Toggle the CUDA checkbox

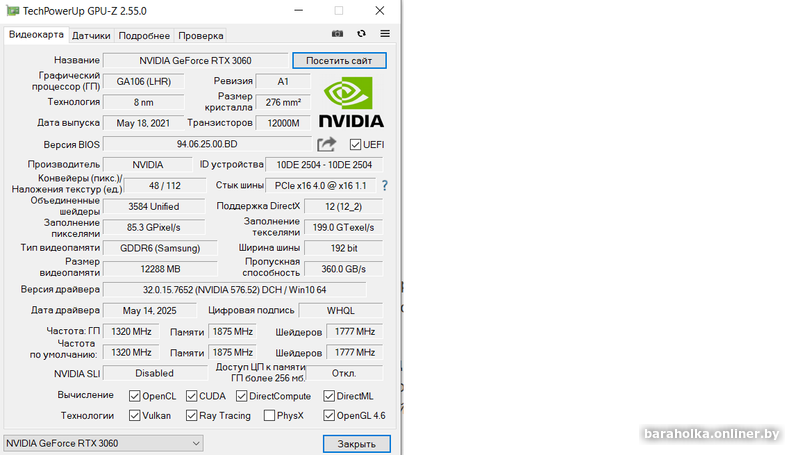pyautogui.click(x=191, y=396)
